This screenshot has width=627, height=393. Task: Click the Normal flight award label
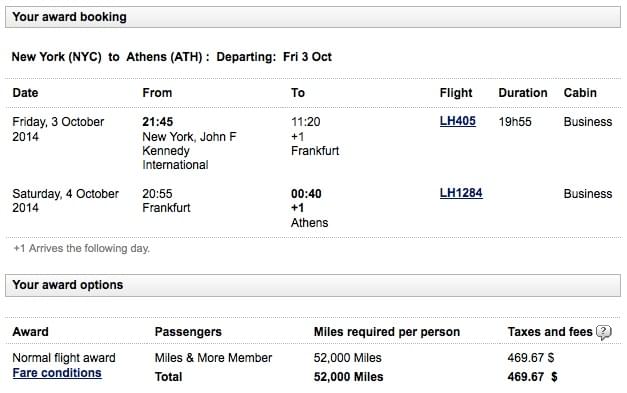coord(64,358)
